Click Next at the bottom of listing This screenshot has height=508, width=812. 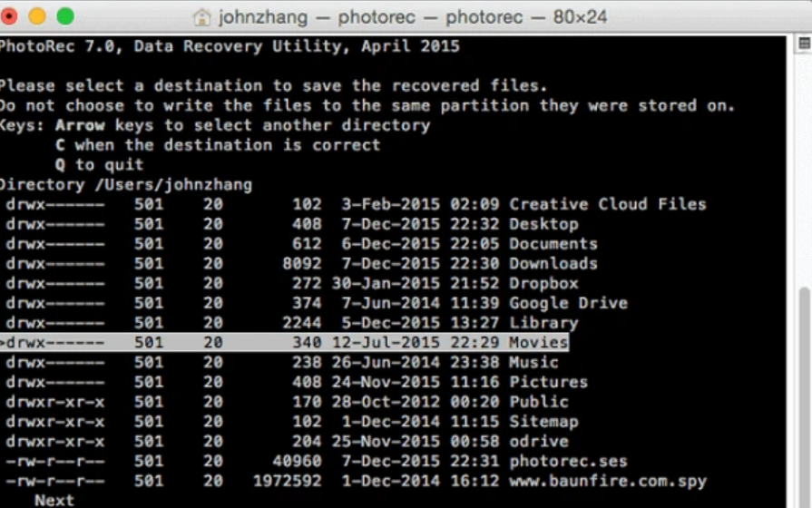coord(54,500)
